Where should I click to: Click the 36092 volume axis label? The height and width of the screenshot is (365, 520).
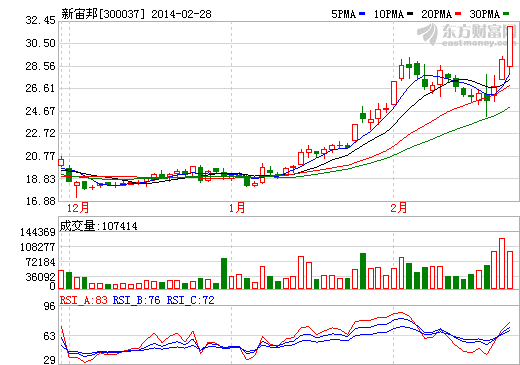click(x=40, y=277)
